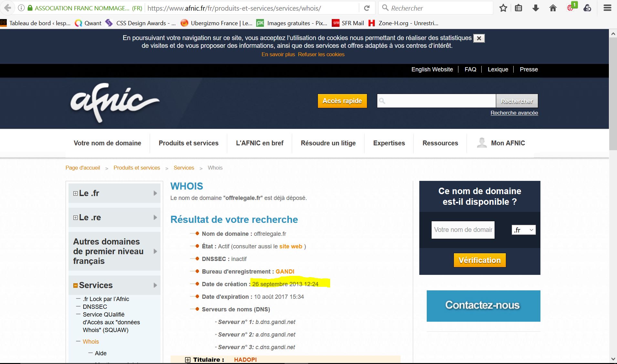Open Votre nom de domaine menu
The width and height of the screenshot is (617, 364).
pos(107,143)
